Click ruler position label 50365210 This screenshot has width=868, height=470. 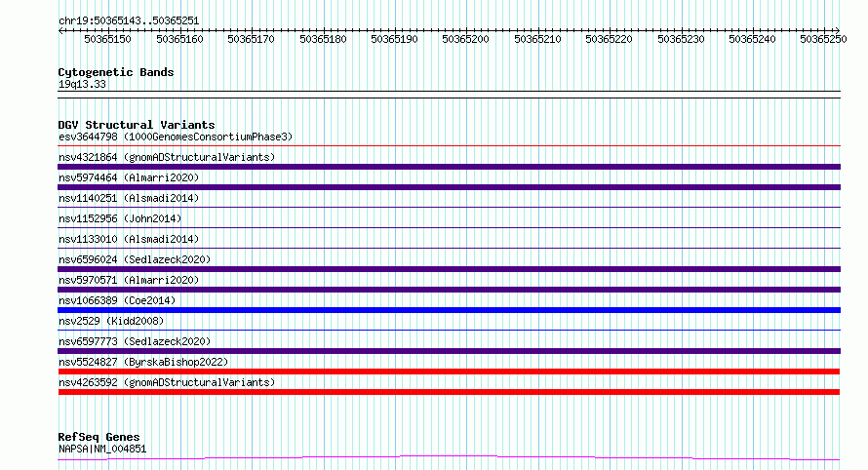(537, 39)
